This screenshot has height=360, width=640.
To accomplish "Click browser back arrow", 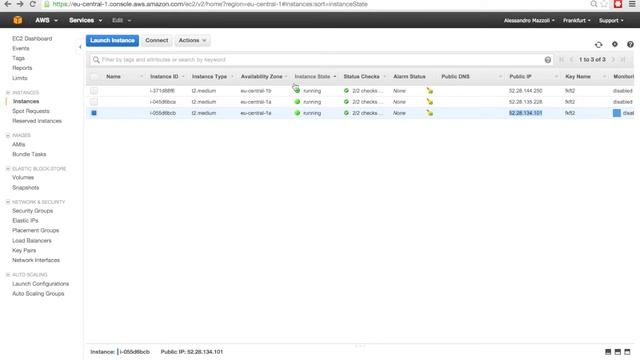I will click(8, 4).
